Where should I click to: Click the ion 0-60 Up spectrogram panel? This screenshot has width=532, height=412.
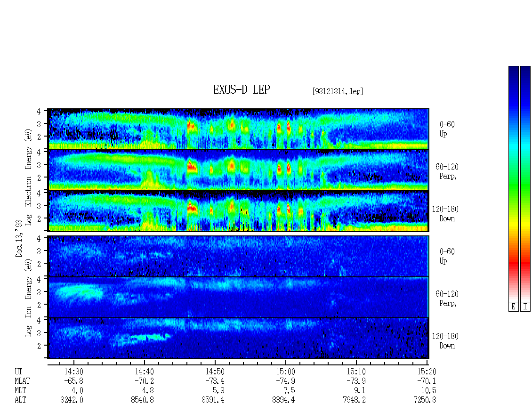tap(239, 256)
